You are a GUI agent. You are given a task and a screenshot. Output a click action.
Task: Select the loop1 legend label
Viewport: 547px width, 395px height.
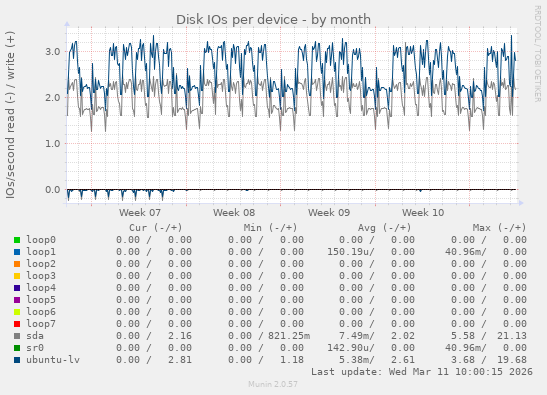41,252
